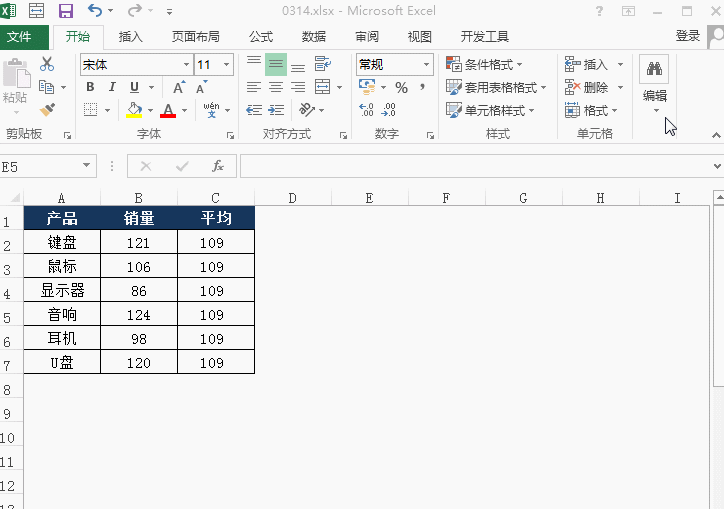Click the Save icon in quick access toolbar
The width and height of the screenshot is (724, 509).
click(66, 10)
